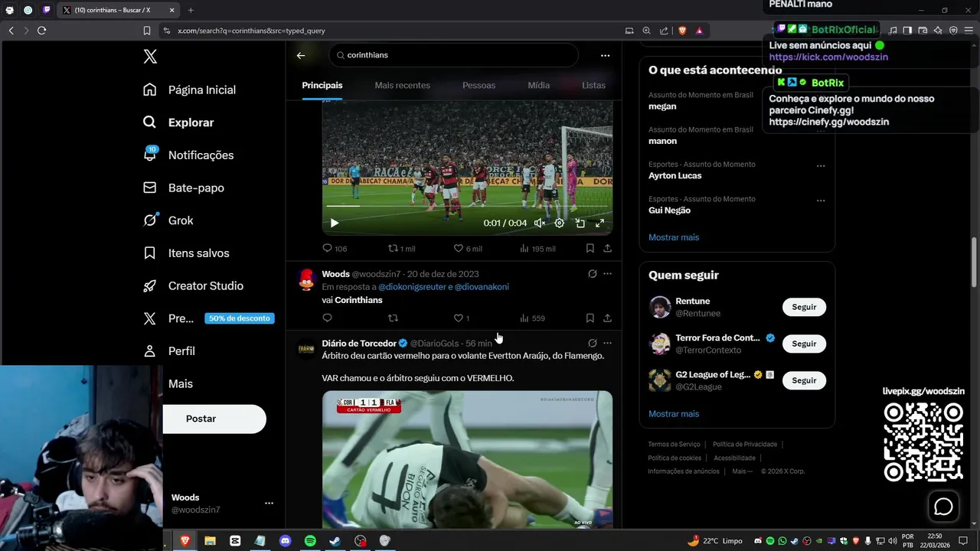Open Mais options in sidebar

[x=180, y=383]
